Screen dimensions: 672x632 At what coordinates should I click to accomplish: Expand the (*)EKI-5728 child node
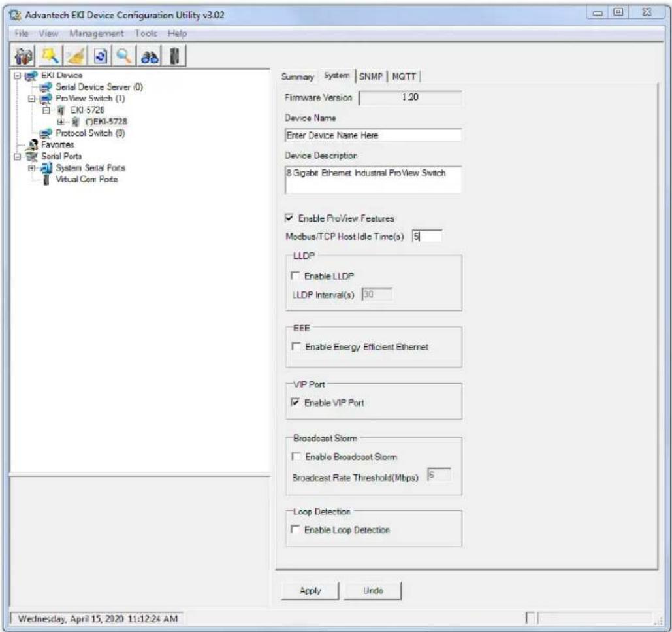pyautogui.click(x=61, y=122)
